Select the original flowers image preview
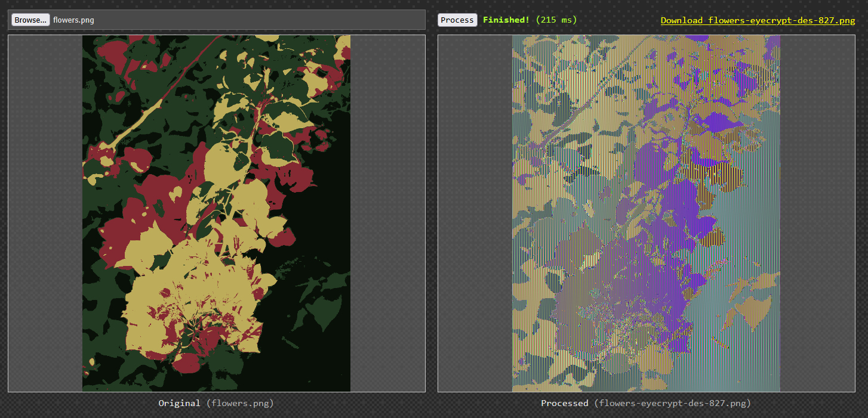The height and width of the screenshot is (418, 868). pos(216,213)
